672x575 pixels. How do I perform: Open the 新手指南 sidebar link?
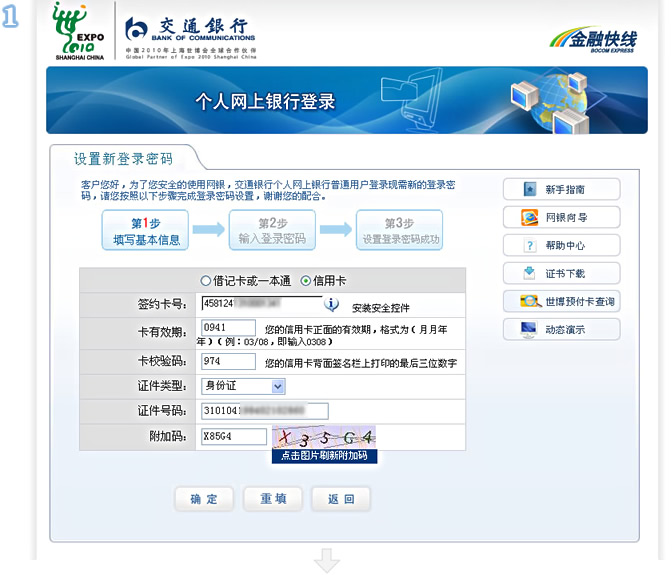pyautogui.click(x=561, y=189)
